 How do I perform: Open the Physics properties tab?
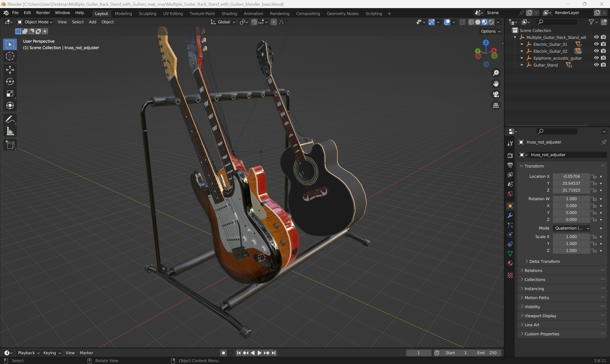(510, 235)
